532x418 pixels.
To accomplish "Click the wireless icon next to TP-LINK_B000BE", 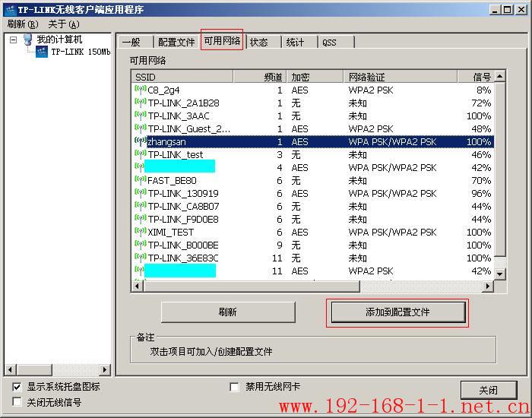I will [141, 245].
